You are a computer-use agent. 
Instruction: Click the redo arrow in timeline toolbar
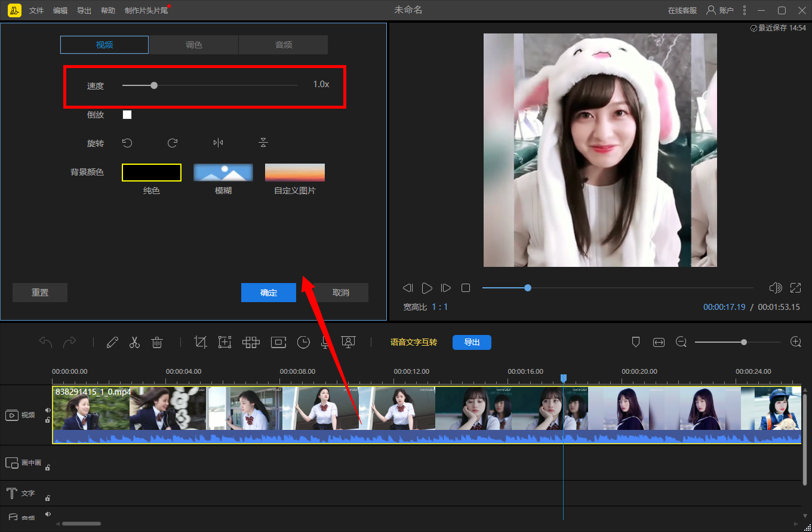[x=70, y=342]
